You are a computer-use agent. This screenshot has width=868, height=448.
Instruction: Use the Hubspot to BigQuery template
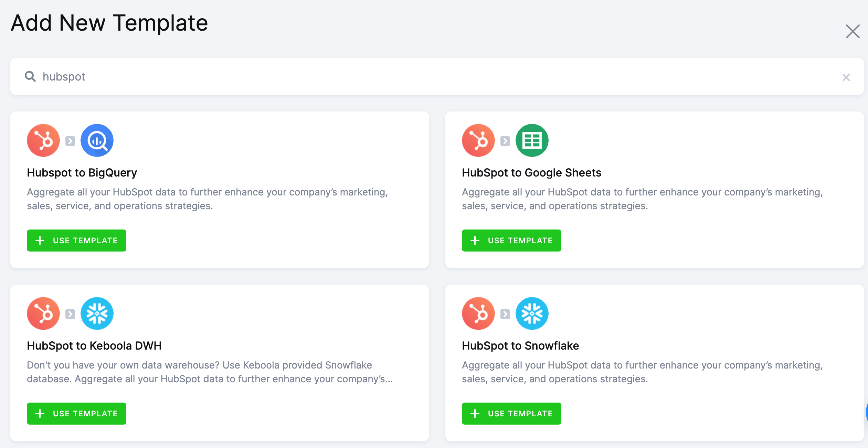[x=76, y=241]
